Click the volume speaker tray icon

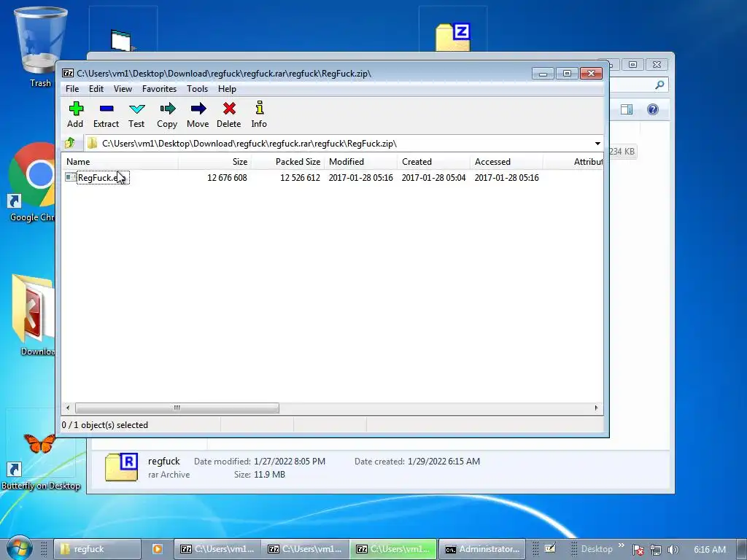[673, 550]
